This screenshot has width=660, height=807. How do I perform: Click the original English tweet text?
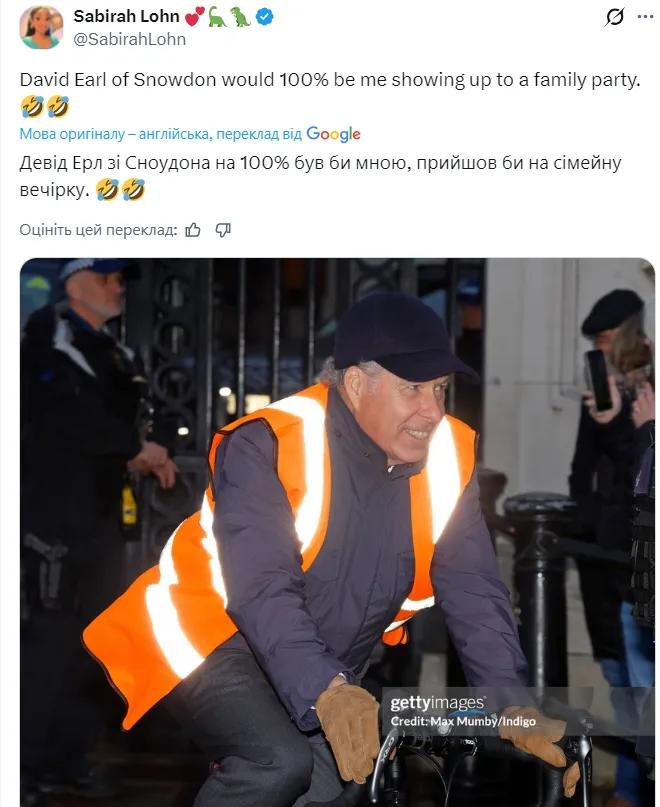click(x=329, y=82)
